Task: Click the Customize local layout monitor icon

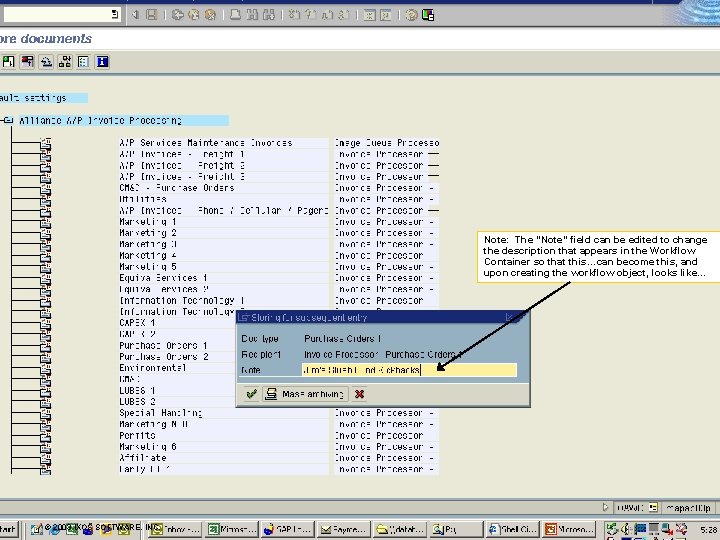Action: 428,15
